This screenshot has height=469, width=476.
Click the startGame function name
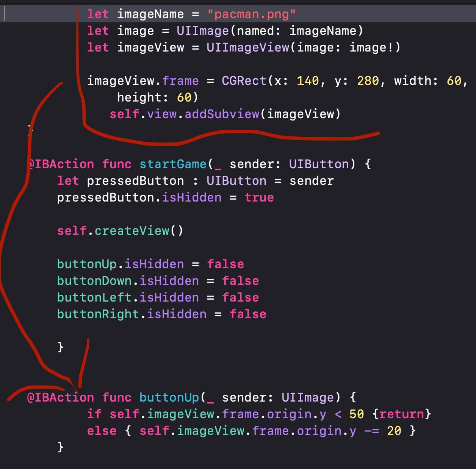[173, 164]
